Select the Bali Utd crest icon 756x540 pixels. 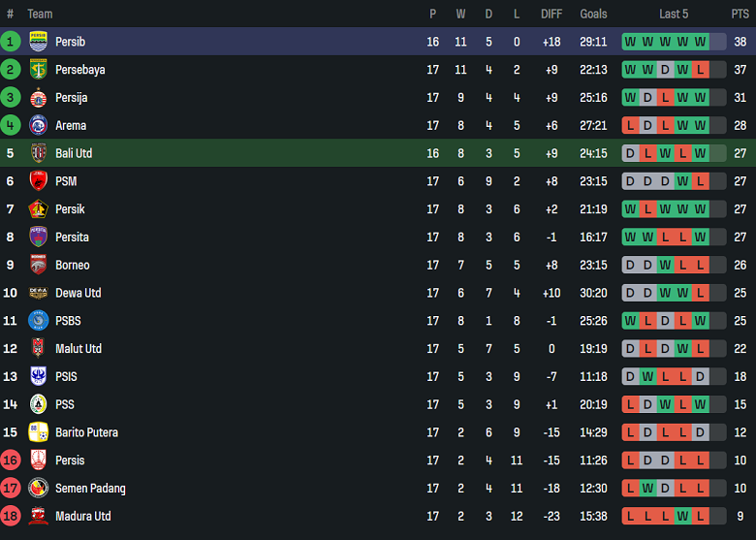click(x=39, y=153)
